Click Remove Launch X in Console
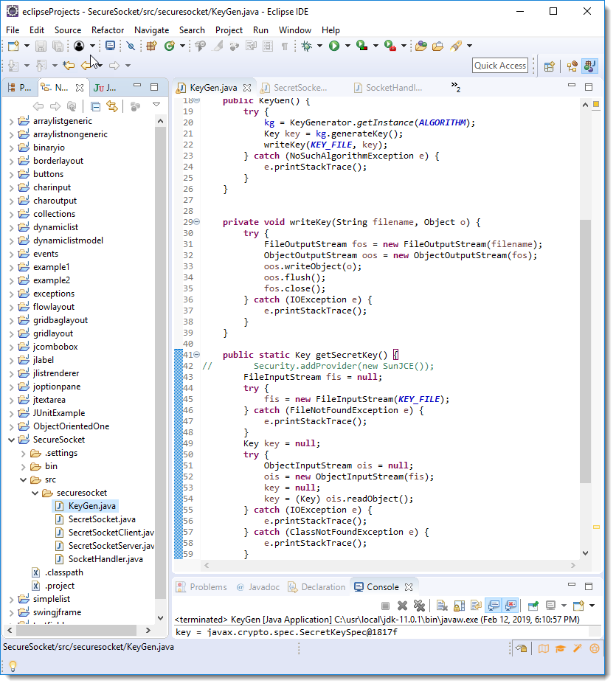Image resolution: width=616 pixels, height=686 pixels. click(402, 606)
